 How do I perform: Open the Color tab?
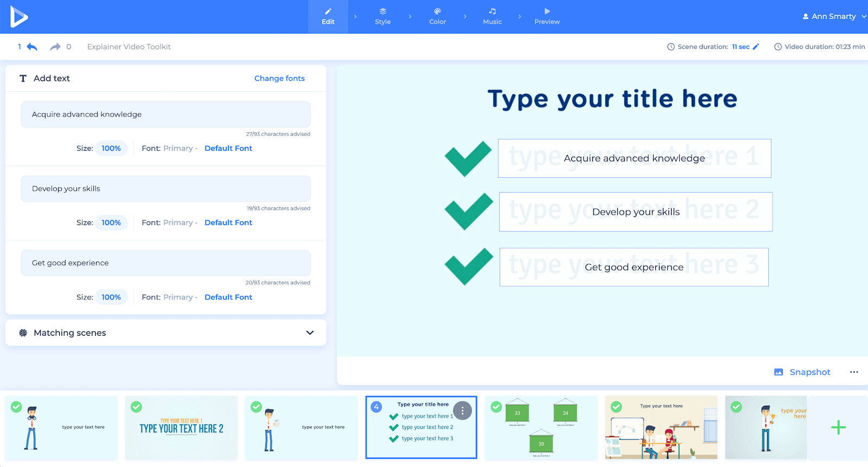click(x=437, y=16)
